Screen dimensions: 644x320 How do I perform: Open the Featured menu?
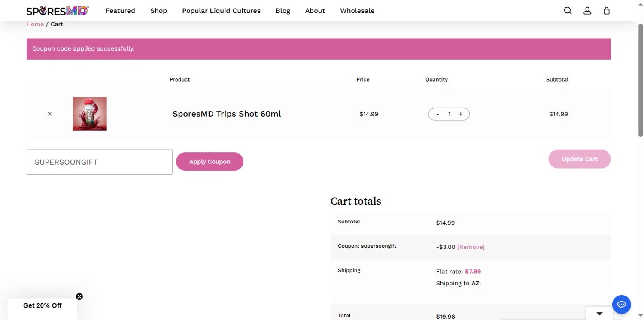tap(120, 11)
